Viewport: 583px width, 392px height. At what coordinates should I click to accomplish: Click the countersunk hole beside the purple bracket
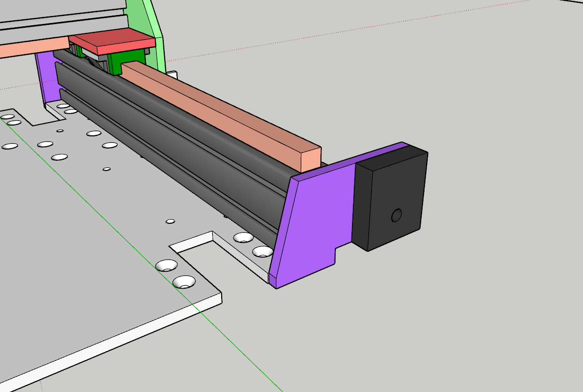[x=262, y=252]
